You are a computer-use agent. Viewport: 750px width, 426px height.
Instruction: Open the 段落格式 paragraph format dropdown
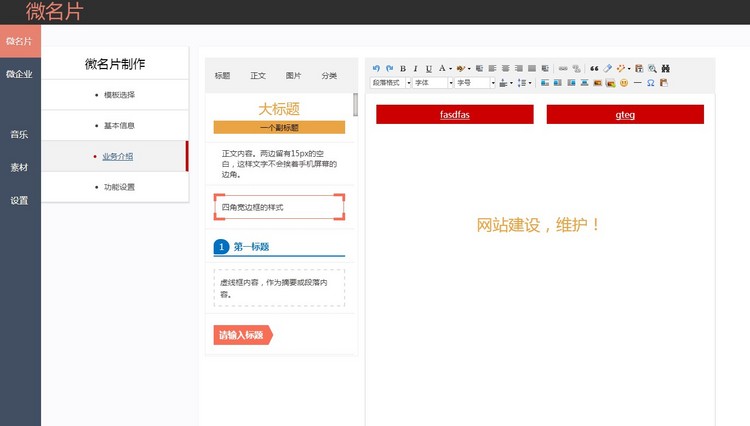point(390,83)
